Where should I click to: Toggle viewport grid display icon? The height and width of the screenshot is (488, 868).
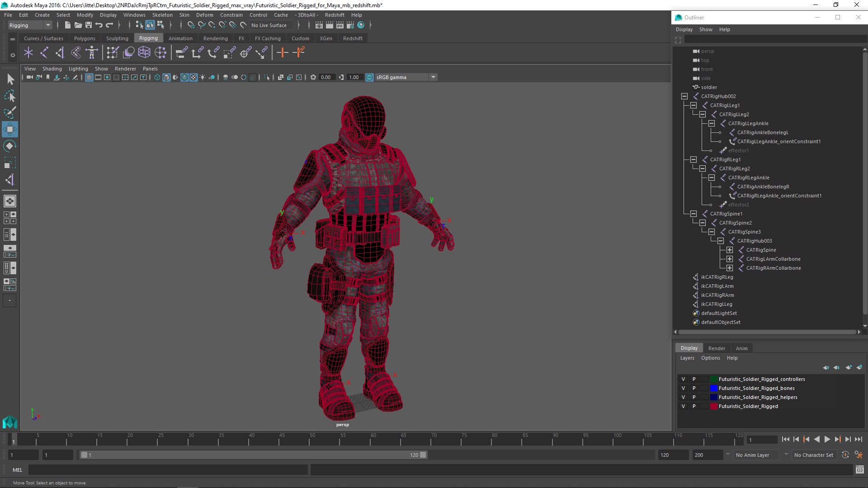[x=89, y=77]
